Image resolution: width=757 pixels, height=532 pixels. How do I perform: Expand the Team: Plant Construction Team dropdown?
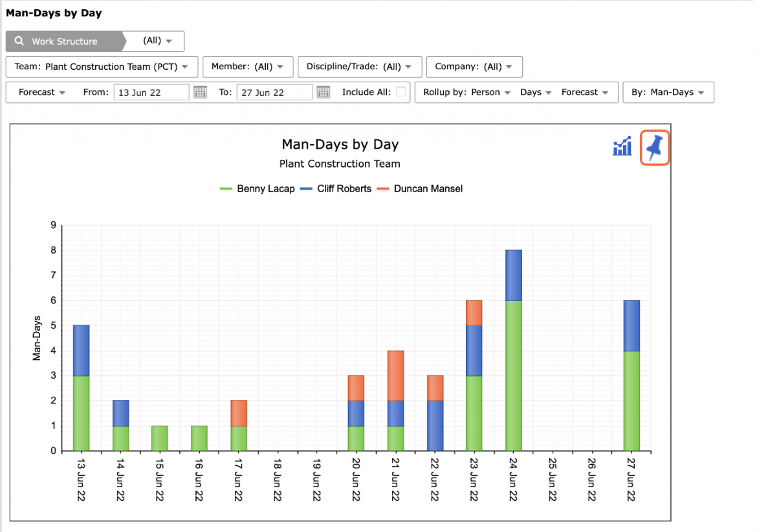(102, 67)
